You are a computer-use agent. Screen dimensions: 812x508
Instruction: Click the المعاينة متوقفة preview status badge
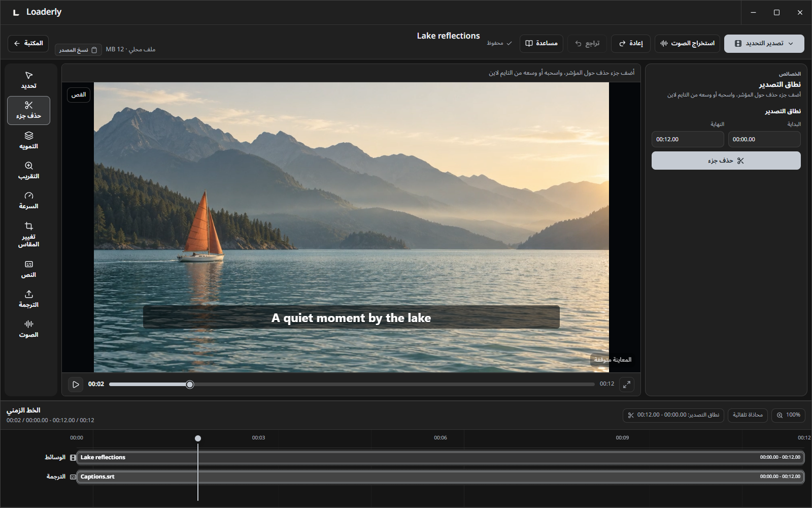[613, 360]
